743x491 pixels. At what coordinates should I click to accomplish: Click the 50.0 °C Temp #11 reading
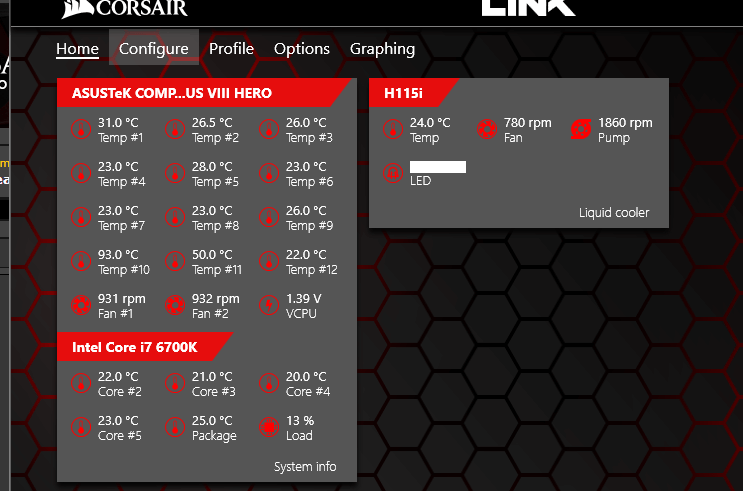point(212,255)
